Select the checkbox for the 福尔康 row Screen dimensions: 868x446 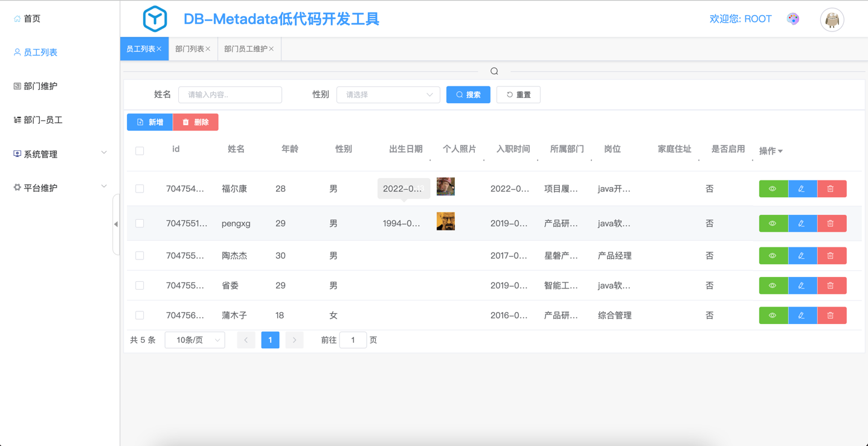click(140, 189)
